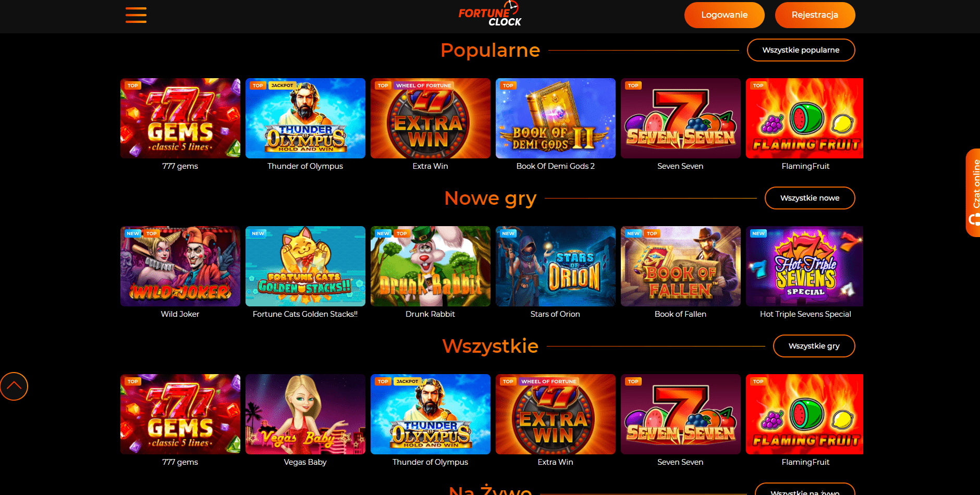Image resolution: width=980 pixels, height=495 pixels.
Task: Open Wszystkie gry list
Action: [814, 346]
